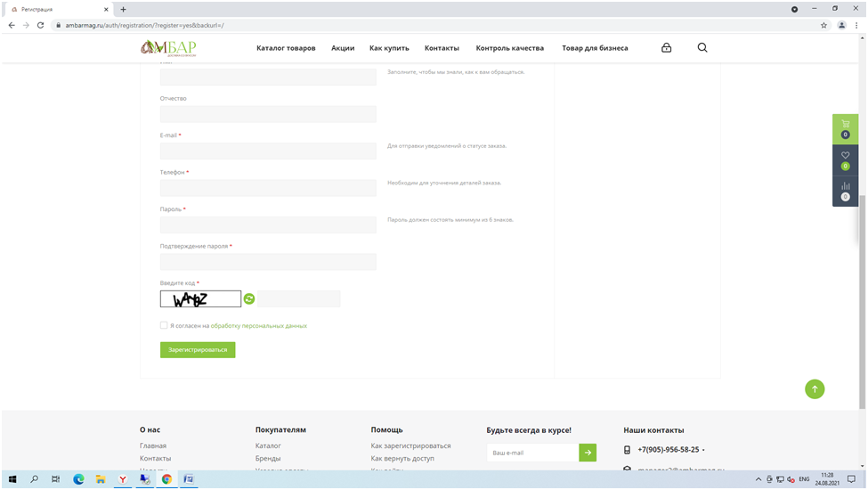The image size is (868, 490).
Task: Open the green side cart widget
Action: click(x=845, y=128)
